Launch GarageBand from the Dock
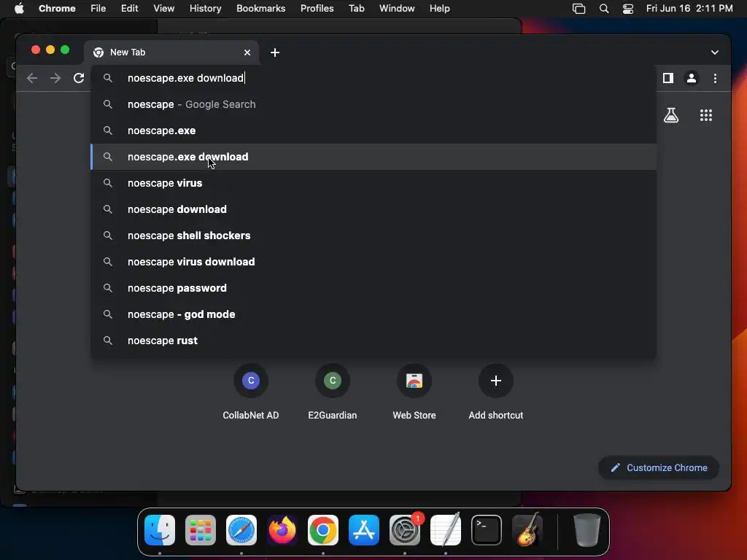This screenshot has height=560, width=747. click(527, 530)
